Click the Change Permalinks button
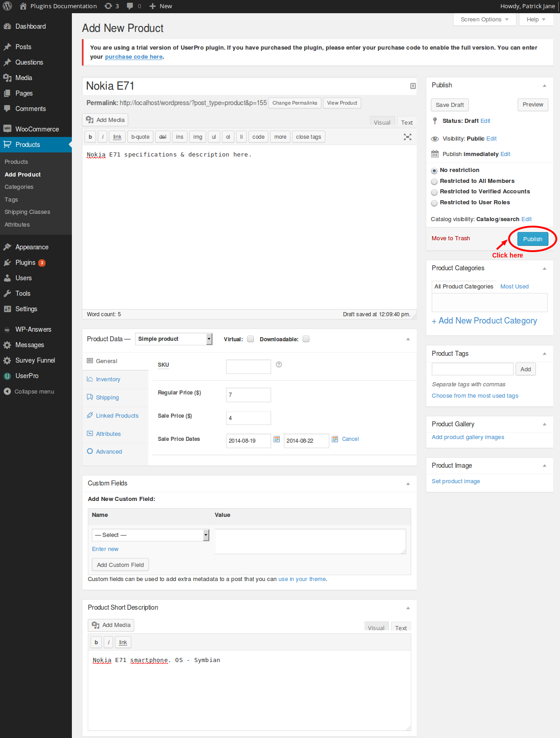The width and height of the screenshot is (560, 738). [295, 103]
